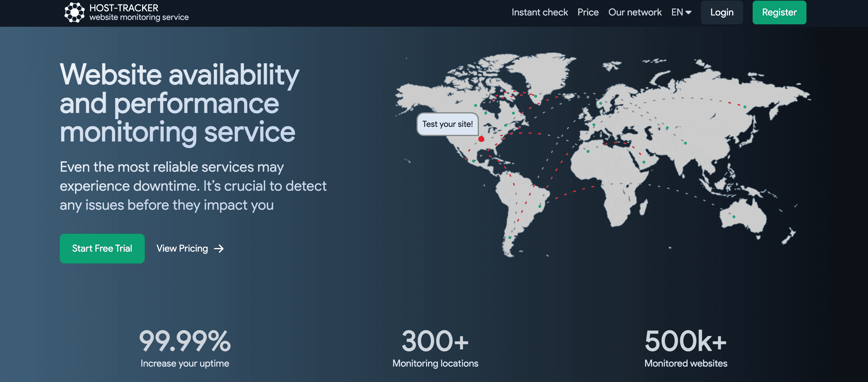Open the EN language dropdown
Screen dimensions: 868x382
(x=681, y=12)
